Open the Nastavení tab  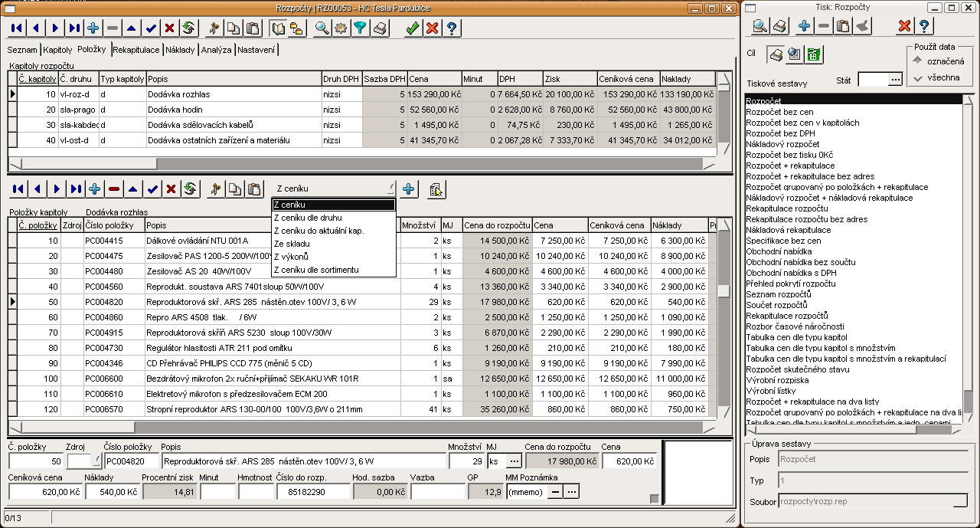[x=257, y=50]
